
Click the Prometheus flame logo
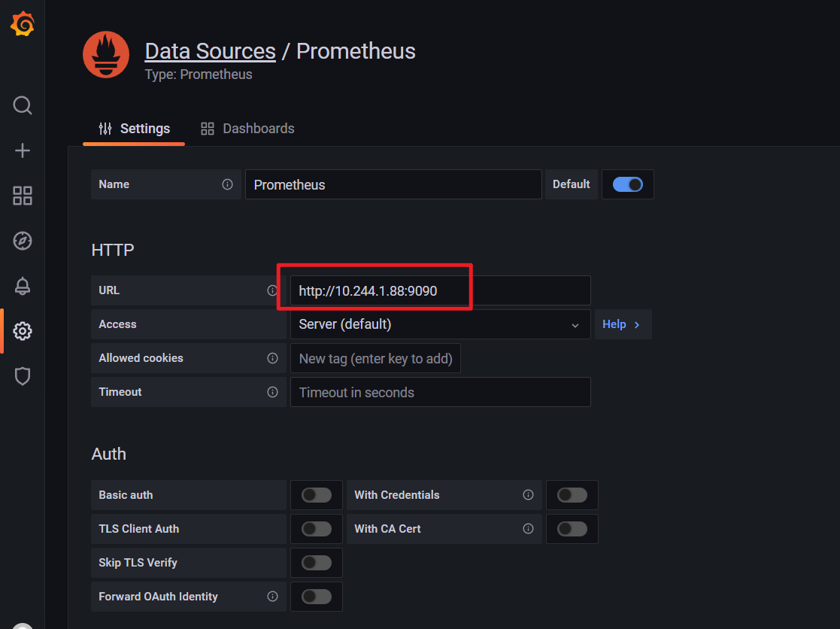(x=106, y=55)
